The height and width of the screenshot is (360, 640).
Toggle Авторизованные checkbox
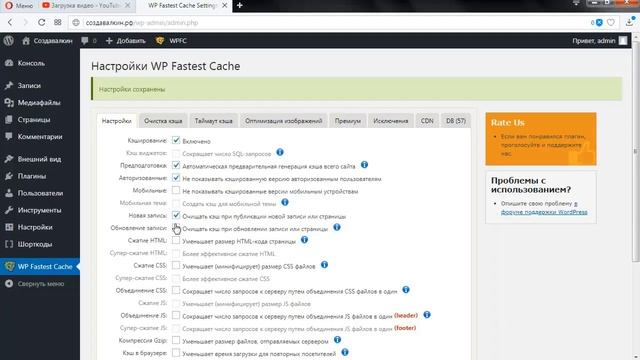[176, 178]
